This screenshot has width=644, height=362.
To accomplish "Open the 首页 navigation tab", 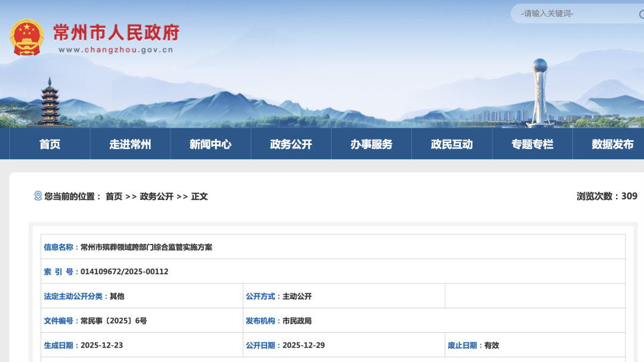I will [49, 144].
